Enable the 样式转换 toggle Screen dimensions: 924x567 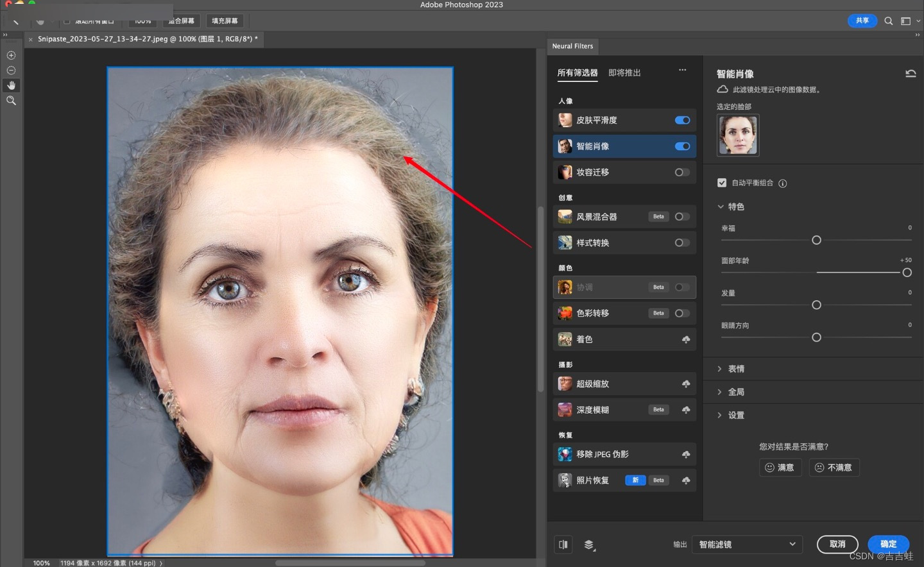[682, 242]
